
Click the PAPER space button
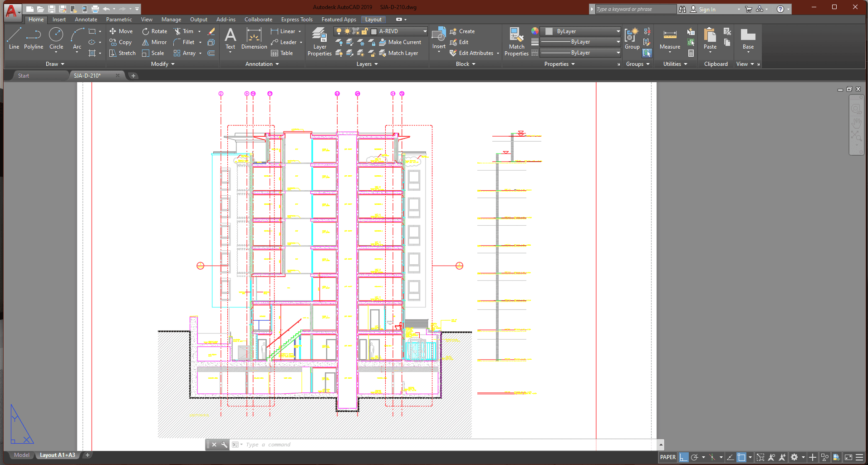coord(667,457)
